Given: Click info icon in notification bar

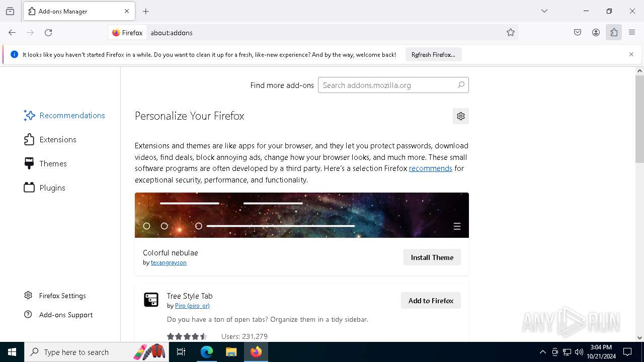Looking at the screenshot, I should 14,54.
